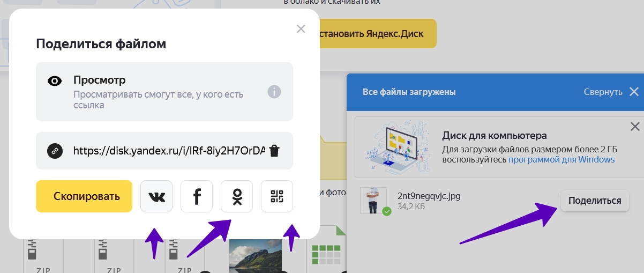Screen dimensions: 644x273
Task: Share to Odnoklassniki social network
Action: tap(237, 196)
